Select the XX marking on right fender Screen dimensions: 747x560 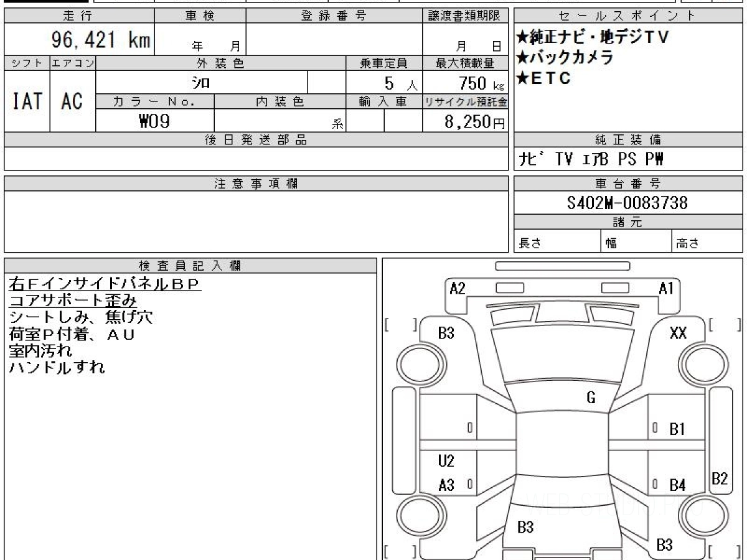(678, 333)
